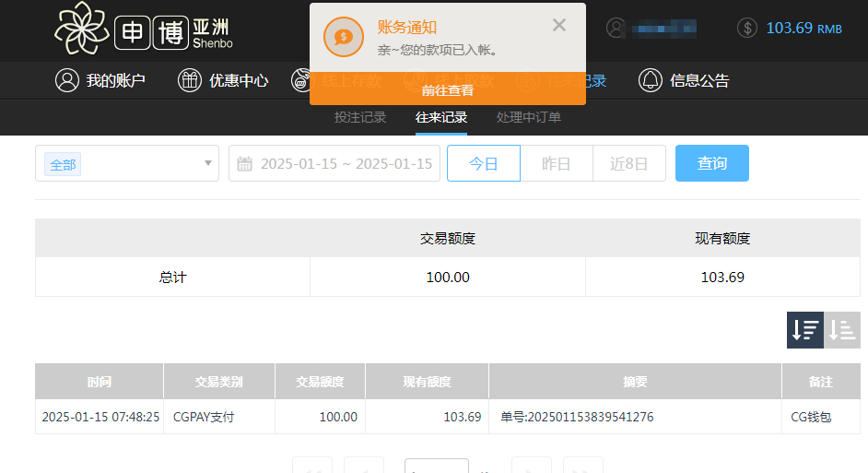Click the CGPAY支付 transaction row
This screenshot has width=868, height=473.
point(205,417)
